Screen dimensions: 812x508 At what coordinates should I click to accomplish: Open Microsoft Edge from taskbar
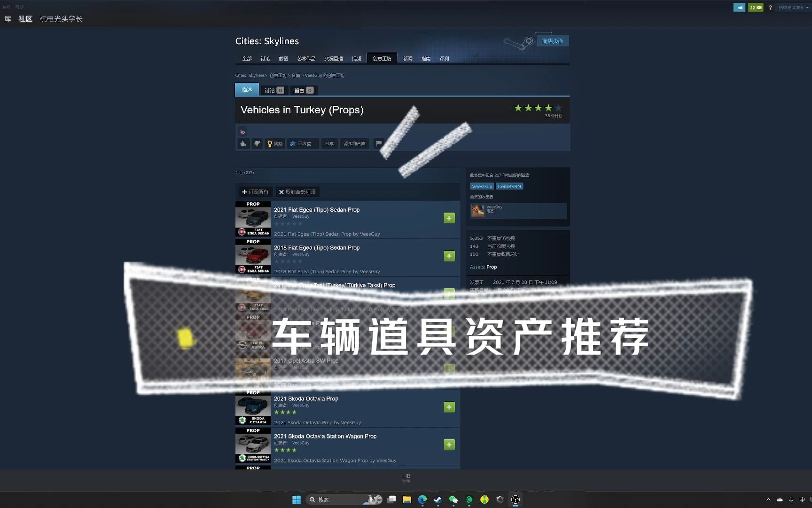(x=422, y=500)
